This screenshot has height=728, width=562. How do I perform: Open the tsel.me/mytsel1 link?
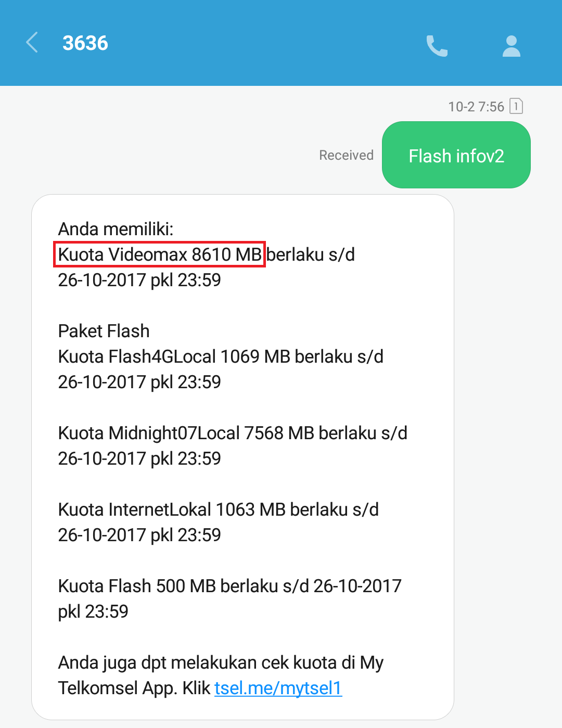pos(278,688)
